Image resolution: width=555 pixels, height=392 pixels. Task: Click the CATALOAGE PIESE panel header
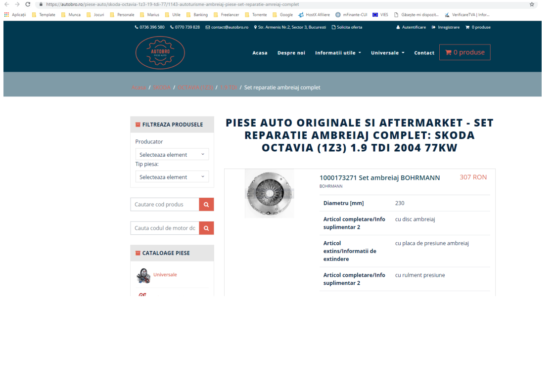pos(172,253)
